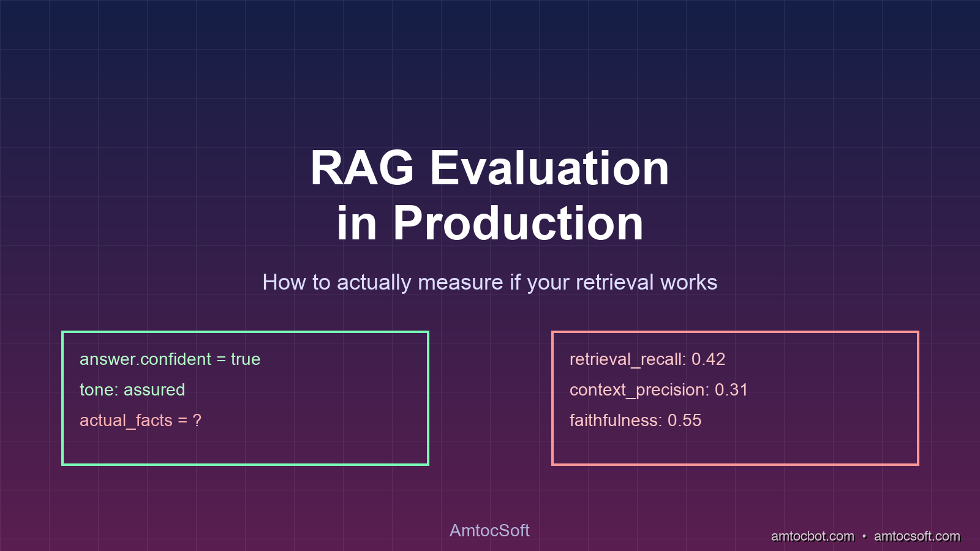Open the amtocsoft.com link

tap(916, 536)
